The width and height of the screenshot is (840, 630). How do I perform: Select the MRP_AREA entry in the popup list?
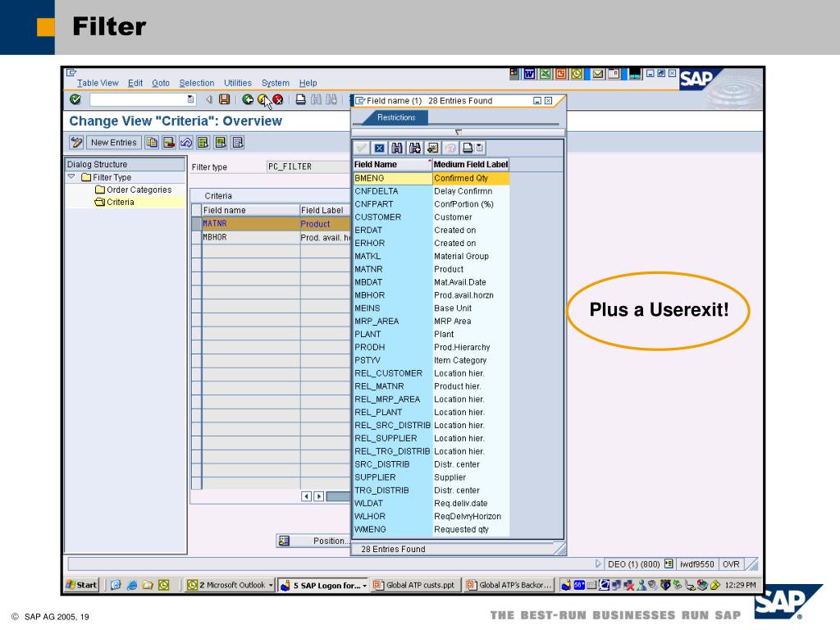pyautogui.click(x=431, y=321)
